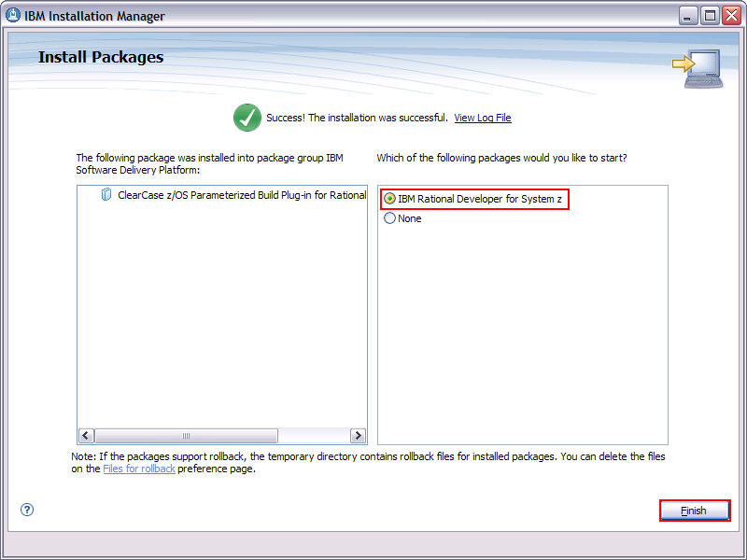This screenshot has height=560, width=747.
Task: Choose the None radio option
Action: 390,217
